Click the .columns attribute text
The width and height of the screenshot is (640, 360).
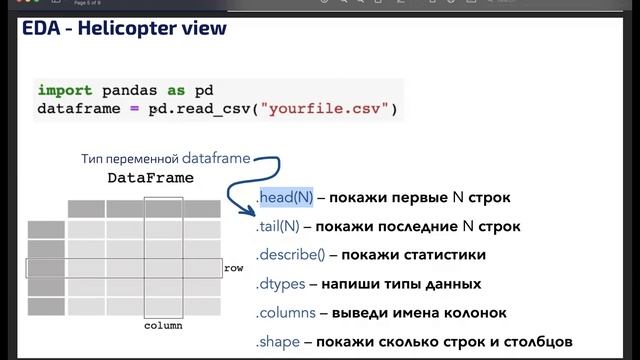[x=286, y=313]
